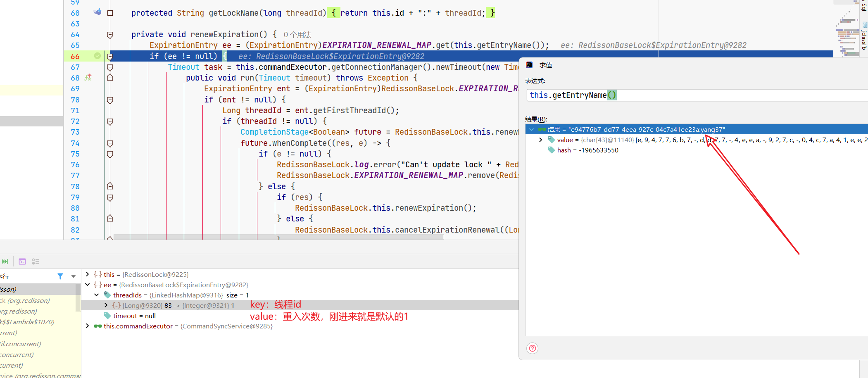Viewport: 868px width, 378px height.
Task: Click the help question mark in evaluate dialog
Action: point(533,348)
